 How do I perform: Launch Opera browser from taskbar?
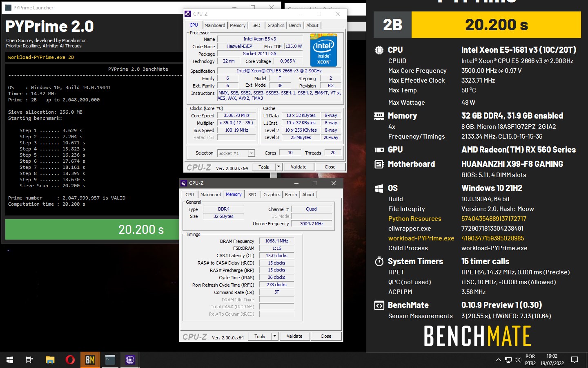point(70,360)
